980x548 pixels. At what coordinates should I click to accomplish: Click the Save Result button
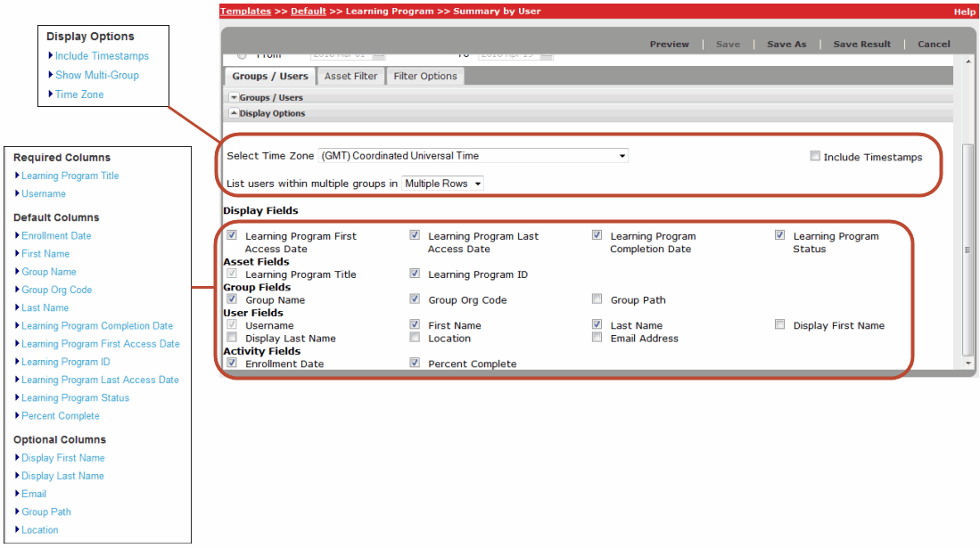pos(861,44)
